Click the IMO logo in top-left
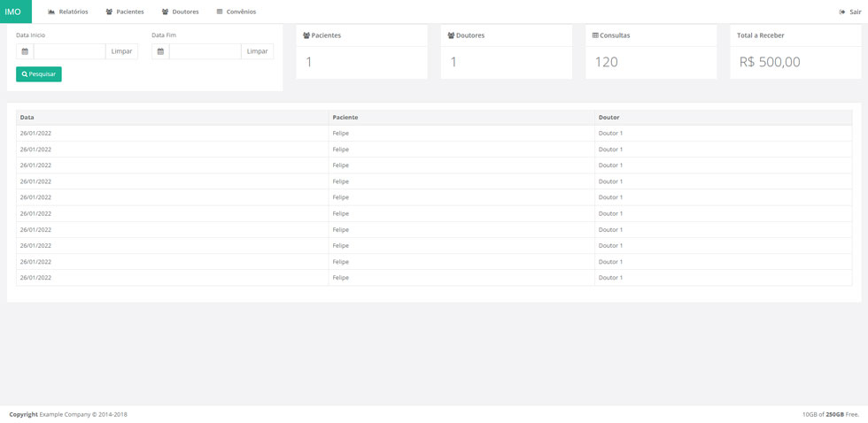Screen dimensions: 868x423 point(13,12)
